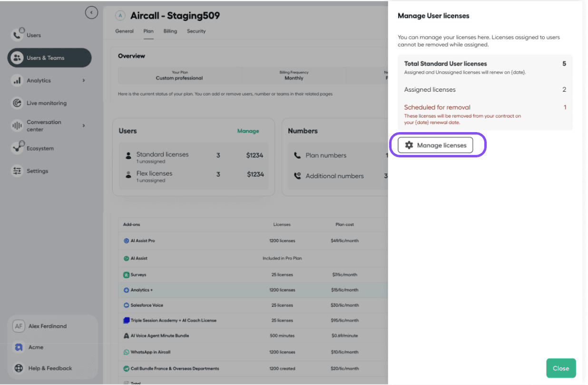The height and width of the screenshot is (385, 588).
Task: Open the Help & Feedback globe icon
Action: (19, 368)
